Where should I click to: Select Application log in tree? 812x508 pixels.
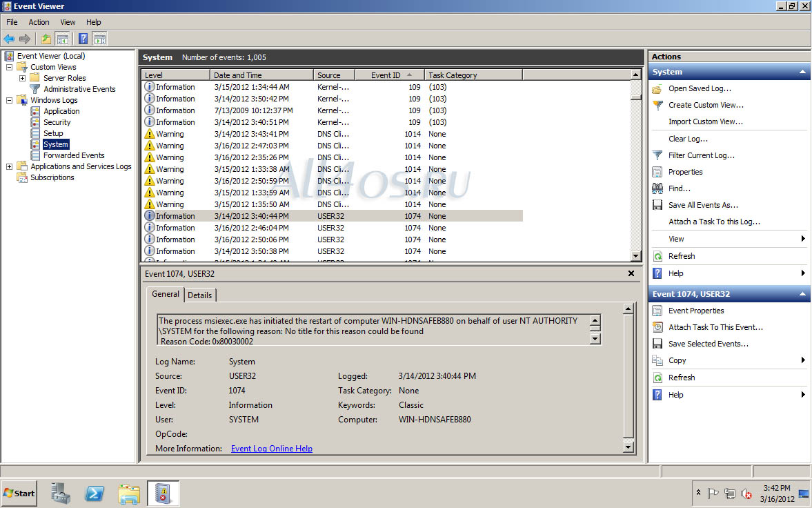[61, 111]
